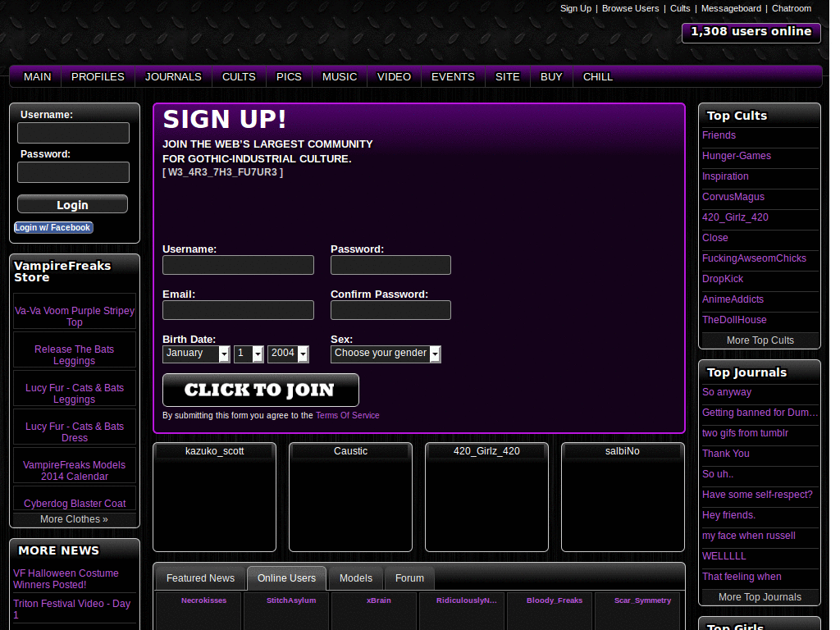Open the EVENTS menu

click(x=453, y=76)
